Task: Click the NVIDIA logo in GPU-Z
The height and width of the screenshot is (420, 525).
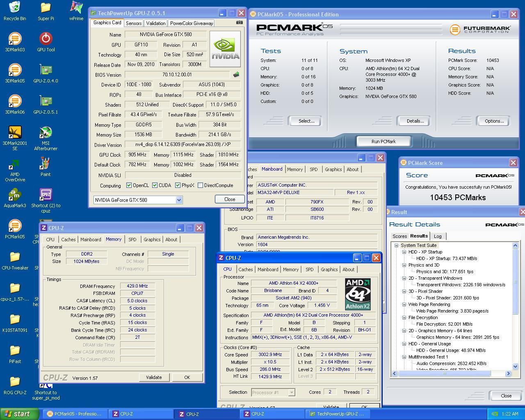Action: (225, 49)
